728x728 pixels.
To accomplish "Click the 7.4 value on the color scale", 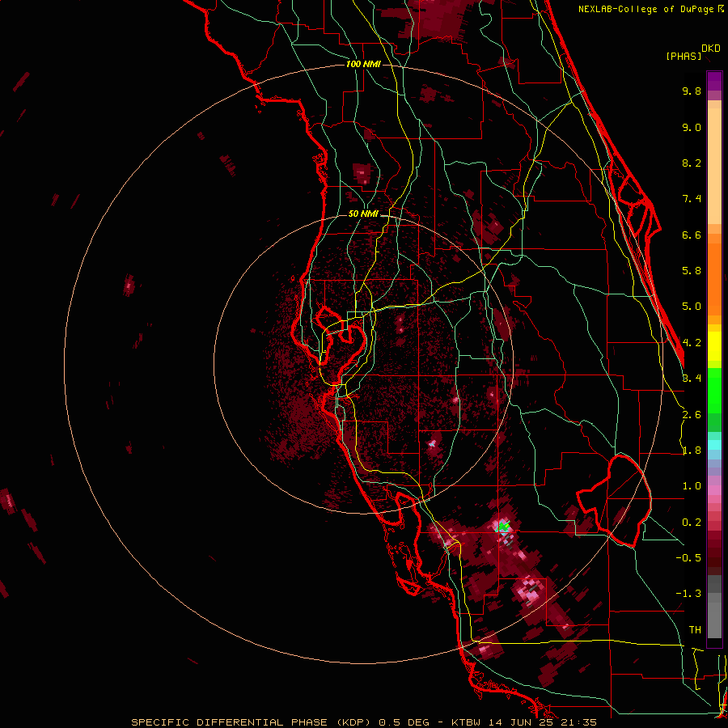I will [692, 199].
